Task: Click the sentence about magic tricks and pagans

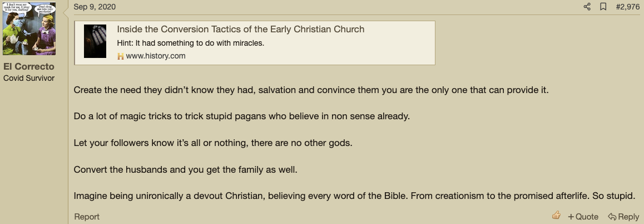Action: (242, 116)
